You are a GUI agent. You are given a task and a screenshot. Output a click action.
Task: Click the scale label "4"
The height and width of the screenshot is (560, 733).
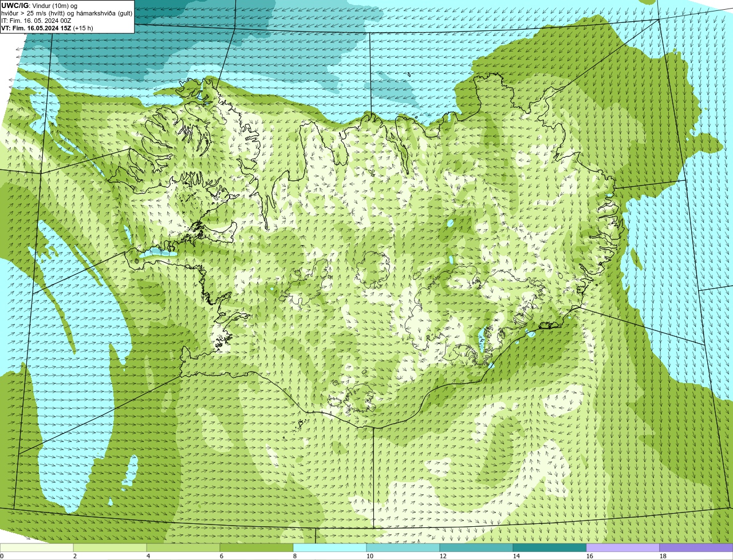[x=148, y=556]
